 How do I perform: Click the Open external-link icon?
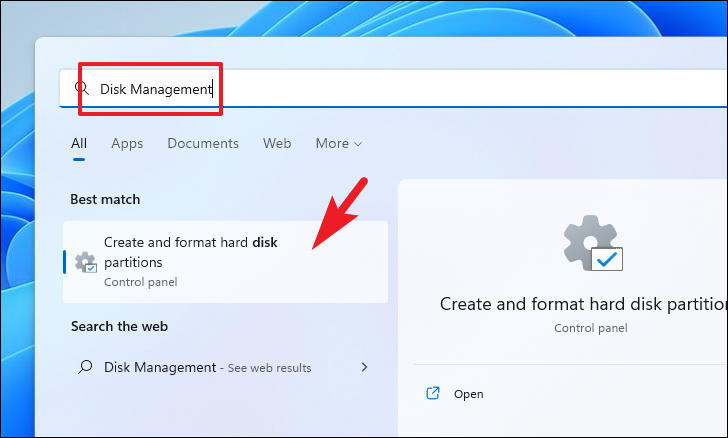[433, 393]
